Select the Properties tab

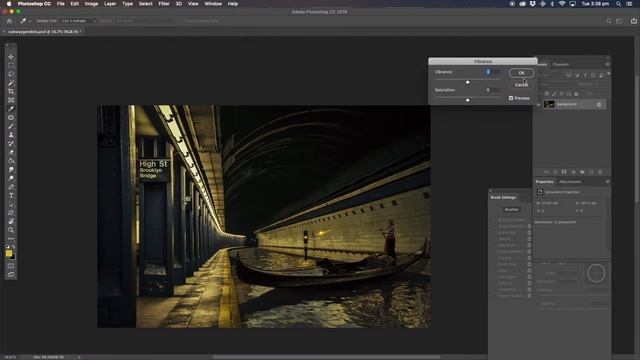[x=544, y=182]
